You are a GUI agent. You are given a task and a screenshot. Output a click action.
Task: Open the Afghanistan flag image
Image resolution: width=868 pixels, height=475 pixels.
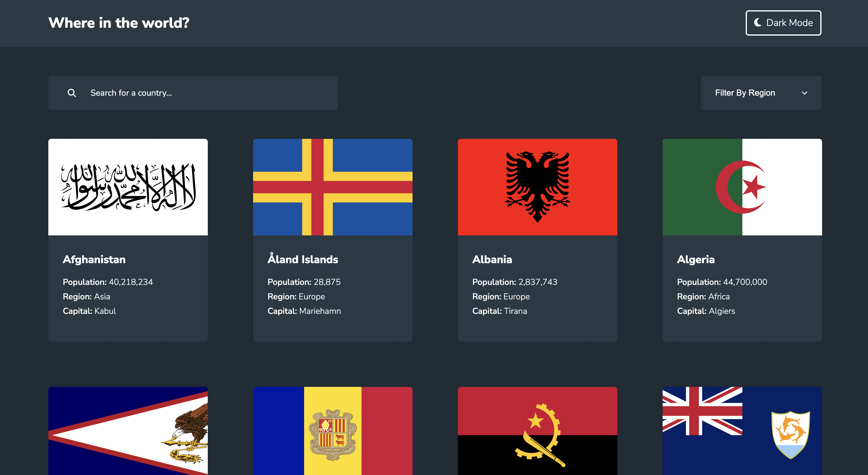point(128,187)
